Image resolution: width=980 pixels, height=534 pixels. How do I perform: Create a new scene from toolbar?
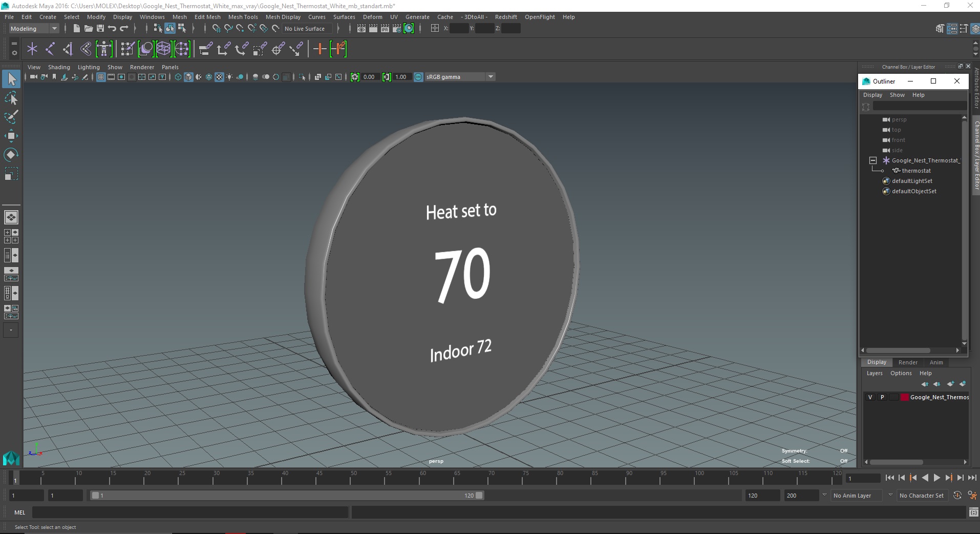pos(76,29)
